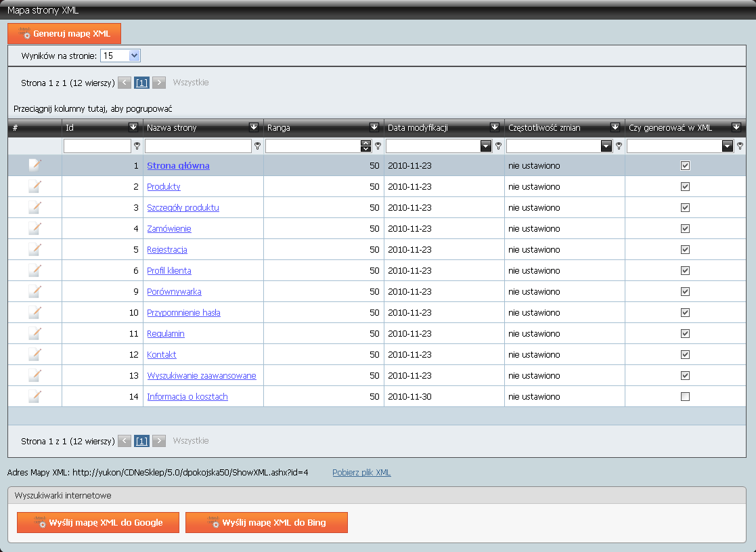Click edit icon for Porównywarka row
Screen dimensions: 756x552
click(x=35, y=291)
